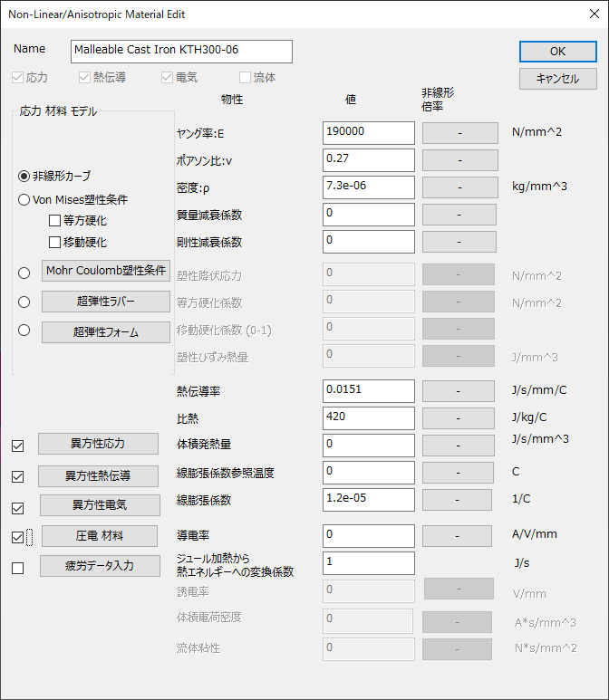Viewport: 609px width, 700px height.
Task: Click the 密度:ρ value input field
Action: coord(368,187)
